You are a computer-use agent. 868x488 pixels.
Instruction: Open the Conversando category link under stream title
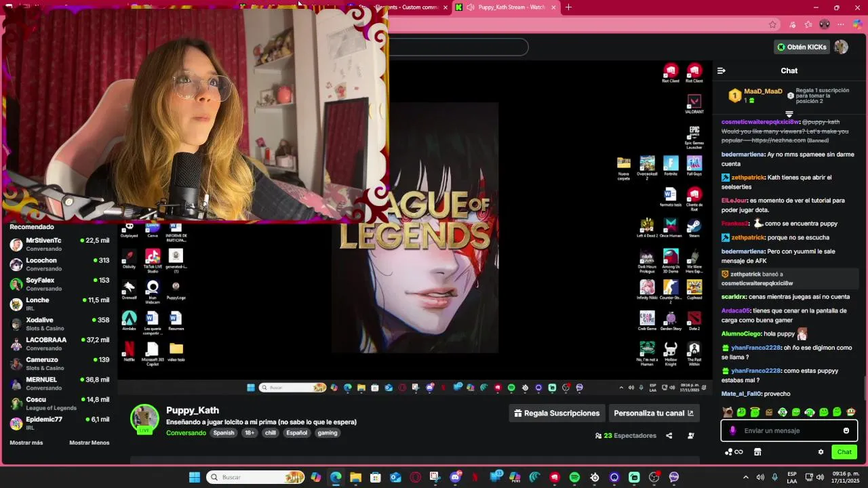pyautogui.click(x=186, y=433)
